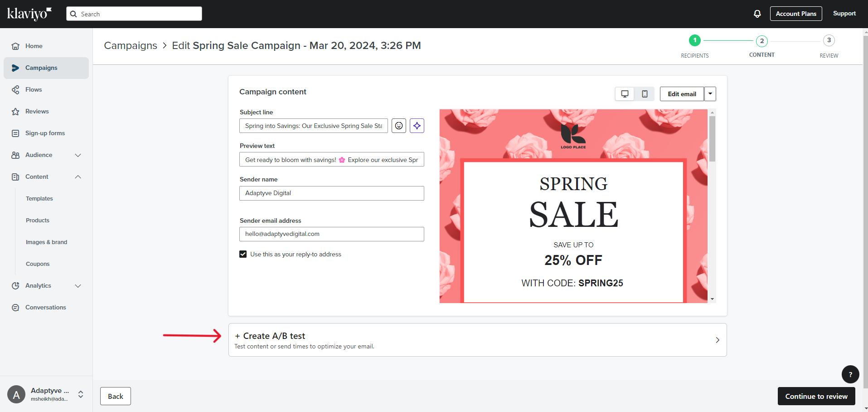The image size is (868, 412).
Task: Click Continue to review button
Action: pyautogui.click(x=816, y=396)
